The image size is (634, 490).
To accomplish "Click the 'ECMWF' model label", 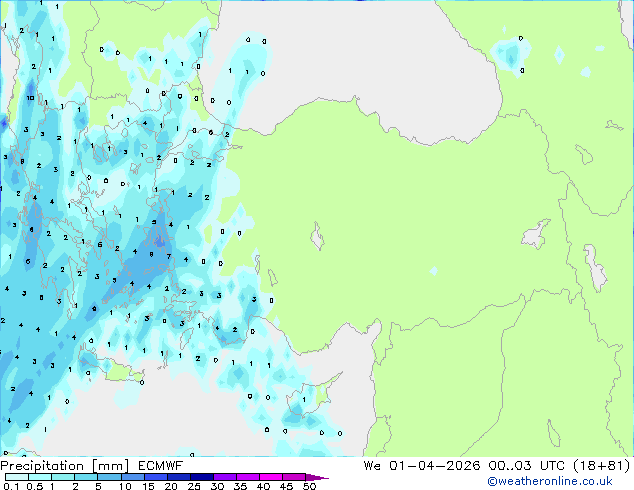I will point(161,466).
